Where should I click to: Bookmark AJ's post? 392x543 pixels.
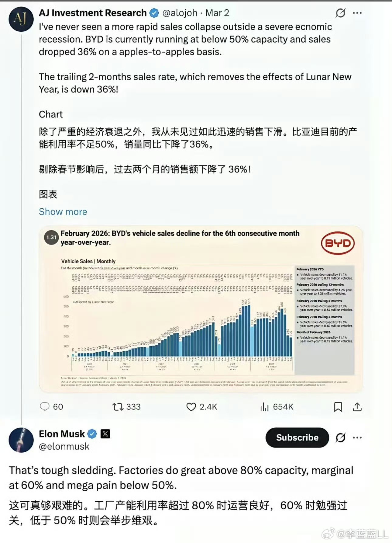[338, 406]
